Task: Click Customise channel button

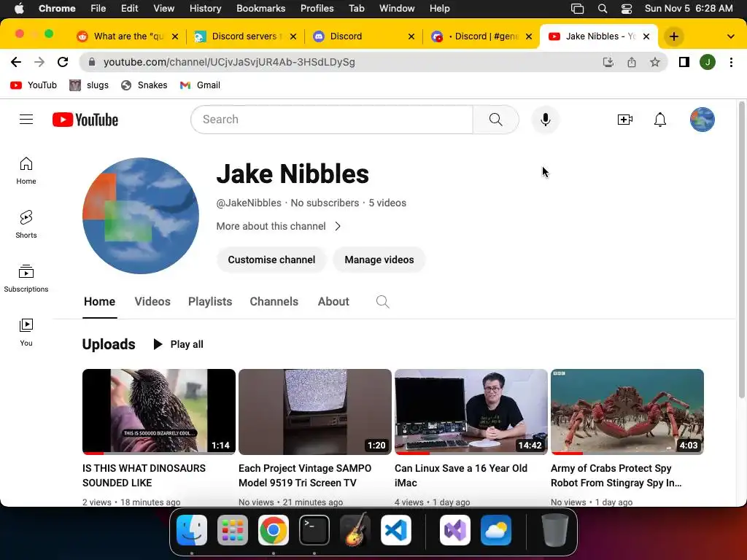Action: coord(271,260)
